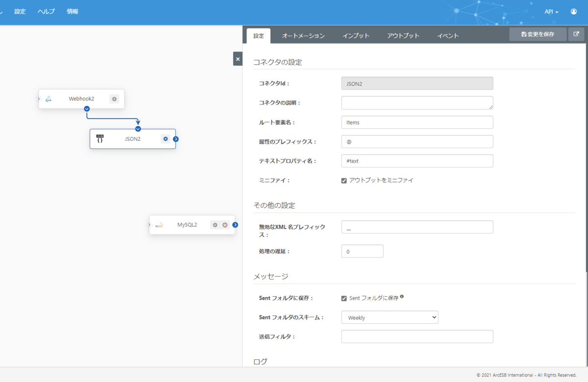The width and height of the screenshot is (588, 382).
Task: Switch to the 設定 tab in panel
Action: tap(258, 36)
